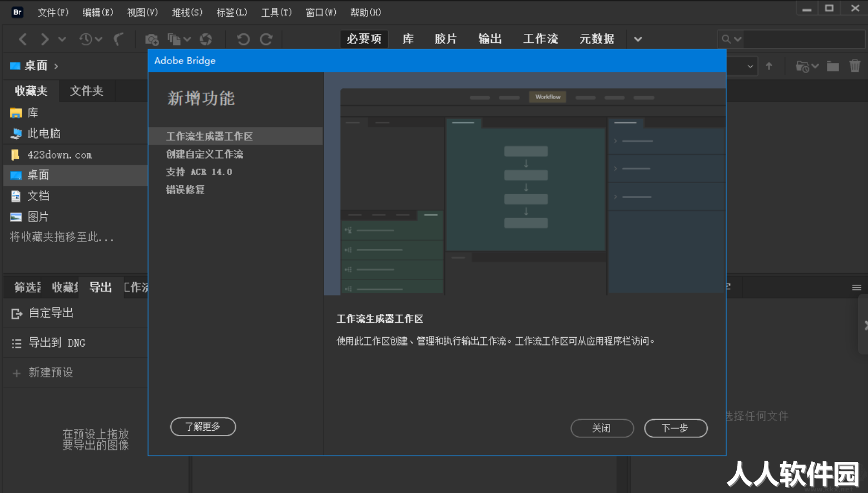
Task: Switch to the 文件夹 panel tab
Action: click(87, 91)
